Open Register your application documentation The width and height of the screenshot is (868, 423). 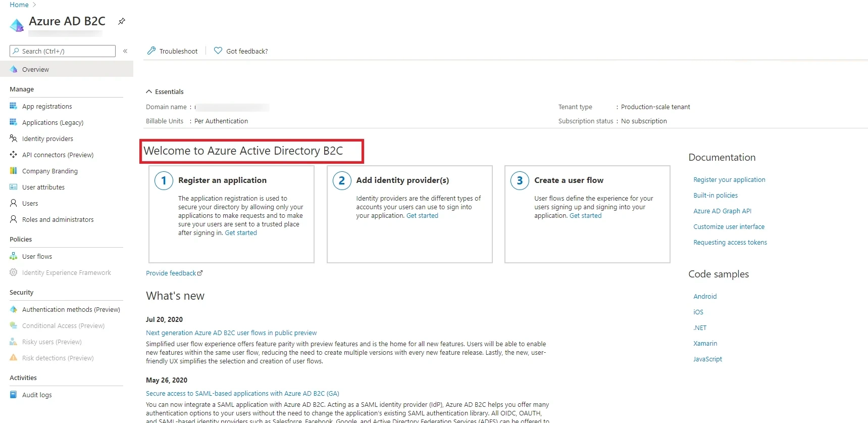coord(729,179)
